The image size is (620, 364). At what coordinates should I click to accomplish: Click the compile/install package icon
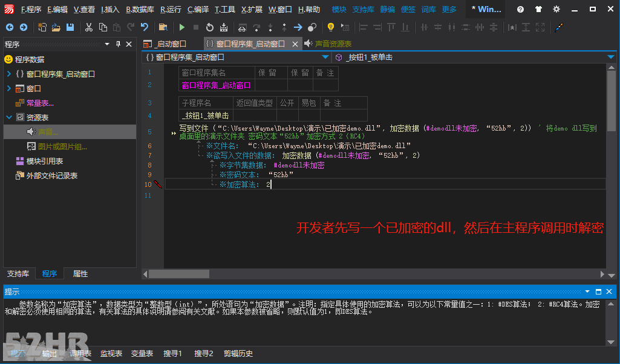tap(224, 27)
